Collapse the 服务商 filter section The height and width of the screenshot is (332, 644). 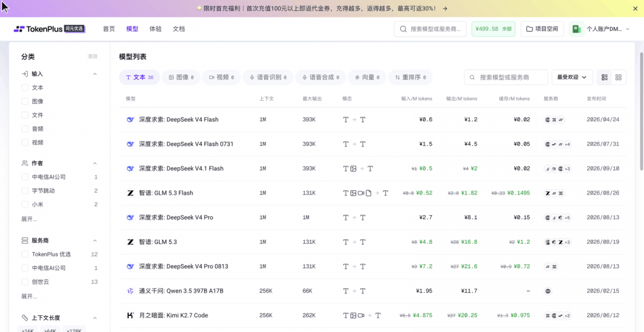tap(95, 240)
